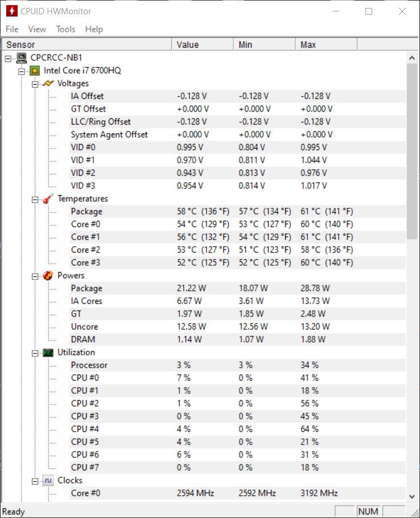Collapse the Intel Core i7 6700HQ node

(x=21, y=71)
